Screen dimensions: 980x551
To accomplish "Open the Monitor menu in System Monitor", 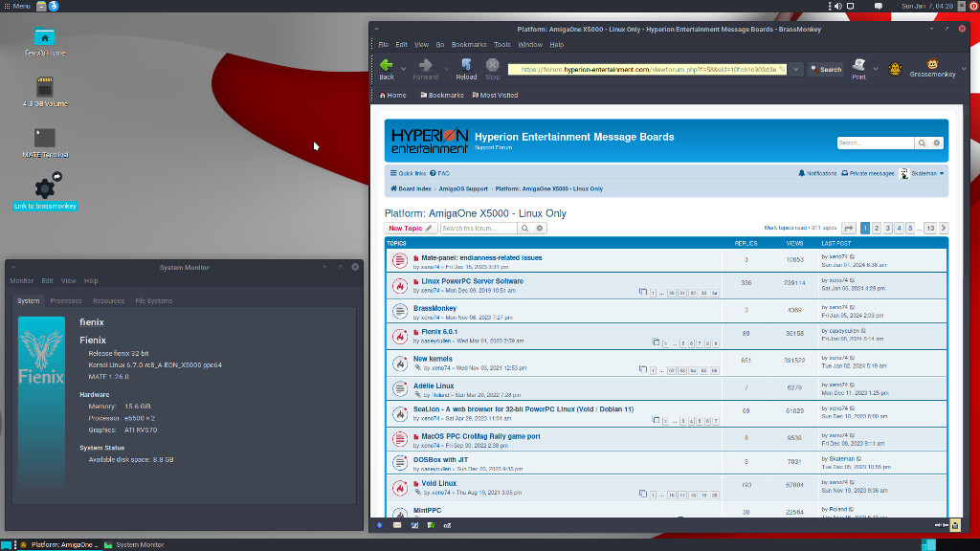I will coord(21,281).
